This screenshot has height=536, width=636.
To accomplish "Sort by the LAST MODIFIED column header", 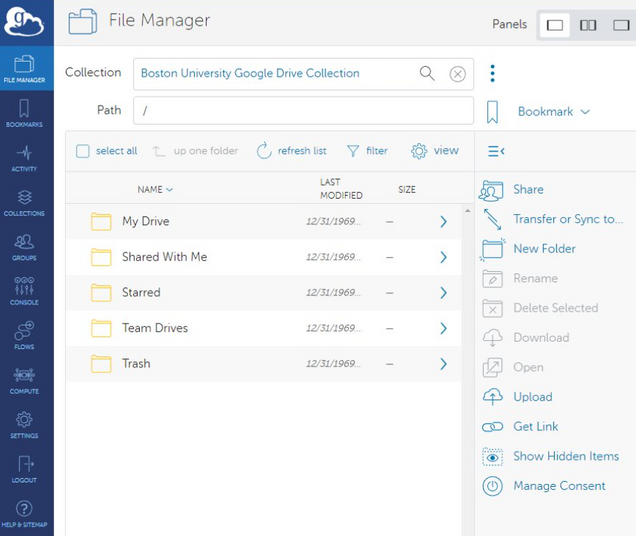I will pos(341,189).
